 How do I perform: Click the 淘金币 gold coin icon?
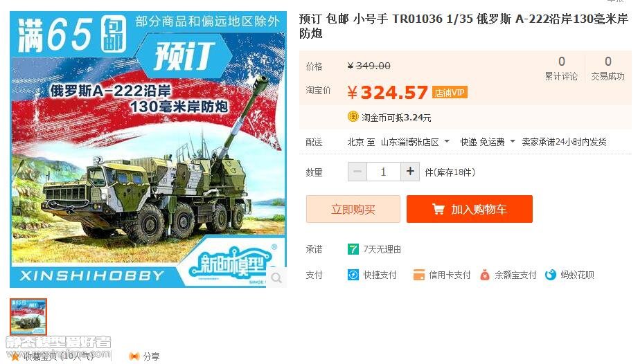click(353, 117)
